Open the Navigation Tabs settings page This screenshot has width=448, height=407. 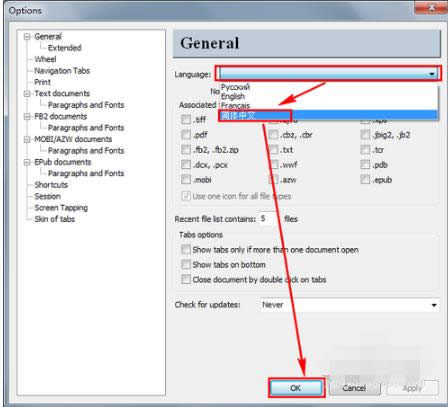pos(62,71)
